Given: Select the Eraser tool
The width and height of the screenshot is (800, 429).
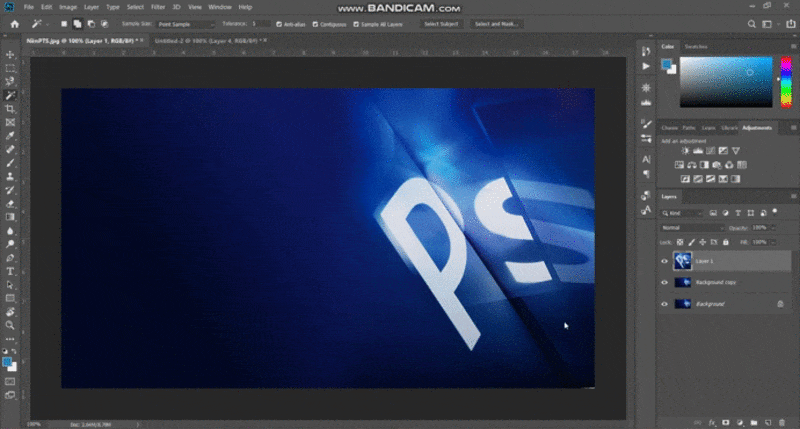Looking at the screenshot, I should click(x=10, y=204).
